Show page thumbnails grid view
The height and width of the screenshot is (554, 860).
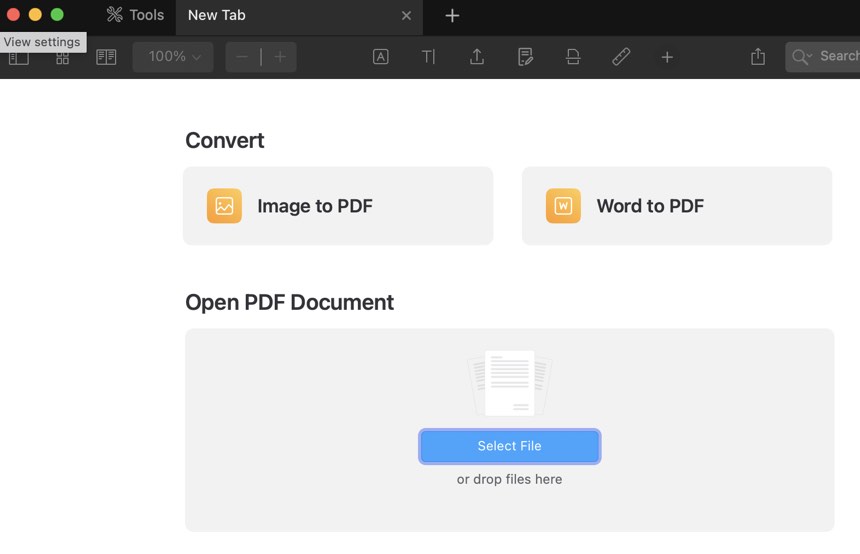click(63, 57)
